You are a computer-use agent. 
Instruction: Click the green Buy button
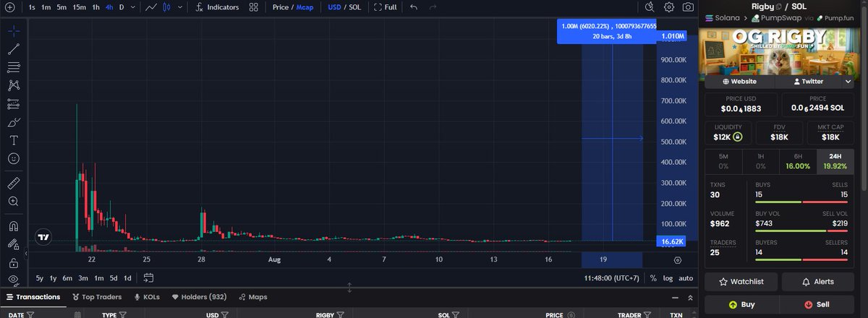(741, 304)
